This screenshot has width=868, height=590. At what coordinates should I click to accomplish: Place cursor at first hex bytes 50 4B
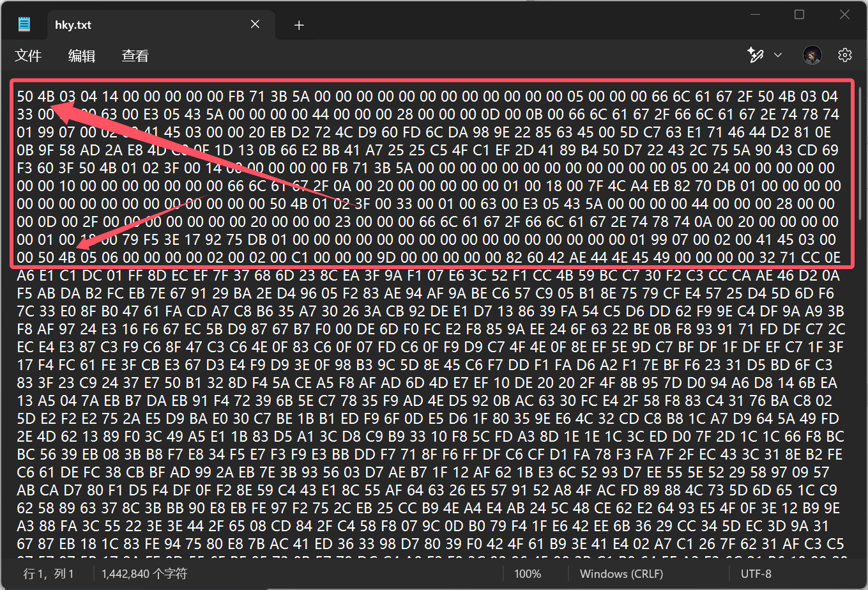click(36, 97)
